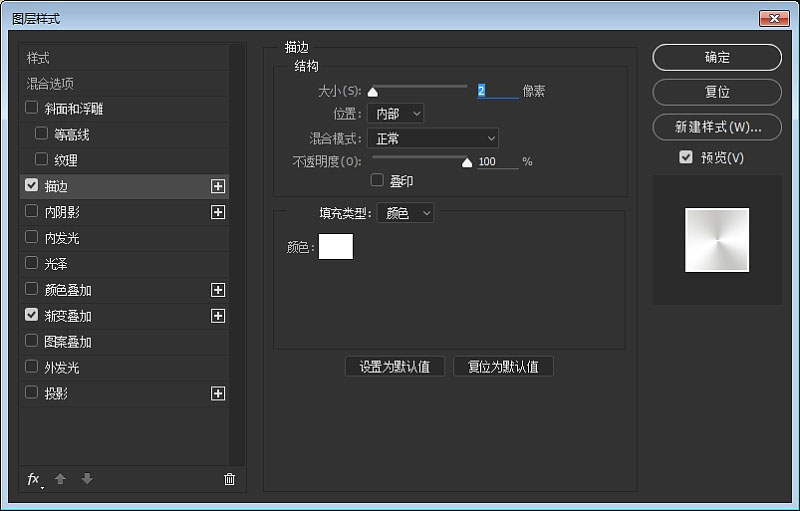Click the 不透明度 value field showing 100
Viewport: 800px width, 511px height.
tap(497, 162)
